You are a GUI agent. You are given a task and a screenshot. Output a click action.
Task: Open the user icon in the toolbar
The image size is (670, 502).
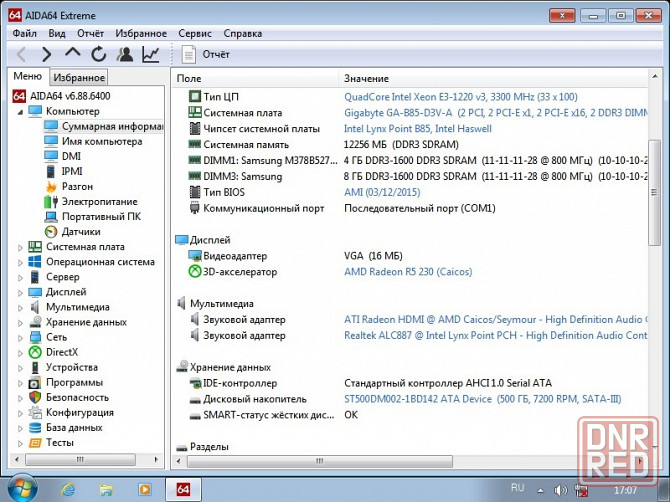[125, 54]
